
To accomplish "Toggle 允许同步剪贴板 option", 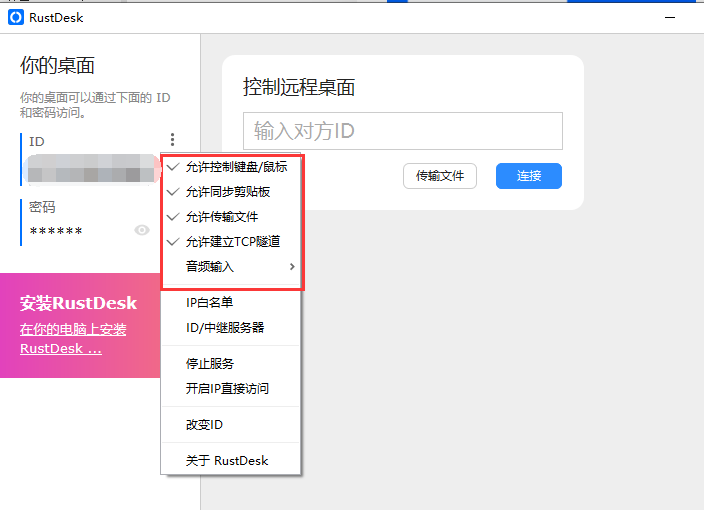I will (x=228, y=192).
